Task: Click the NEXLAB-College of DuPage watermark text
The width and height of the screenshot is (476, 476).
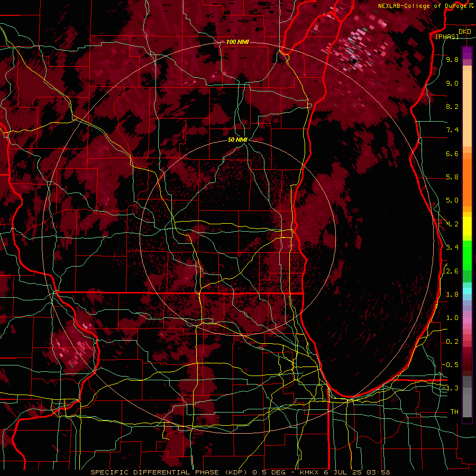Action: [x=424, y=6]
